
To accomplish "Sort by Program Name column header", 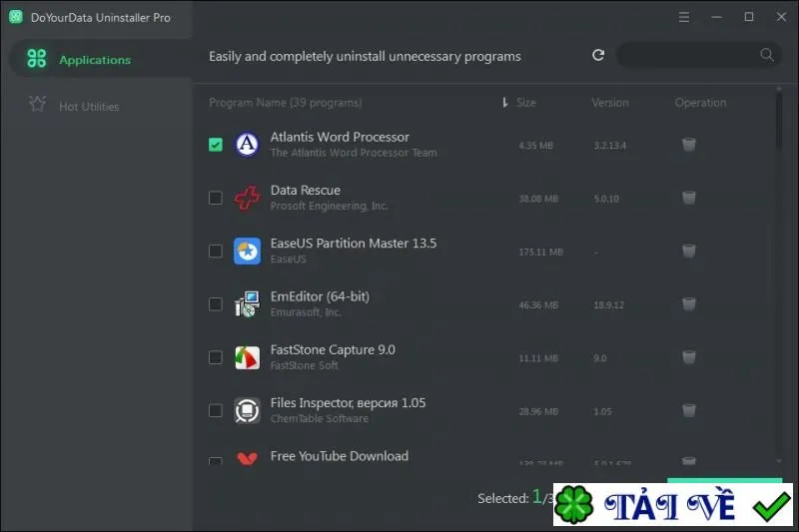I will pyautogui.click(x=286, y=103).
